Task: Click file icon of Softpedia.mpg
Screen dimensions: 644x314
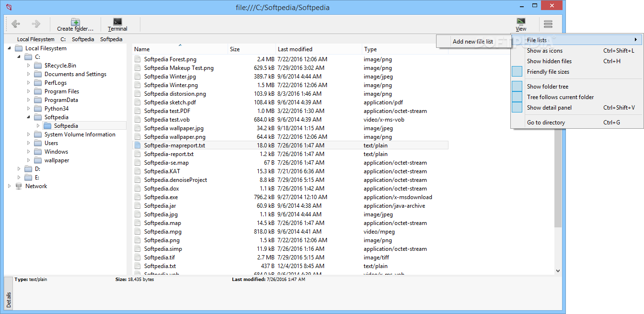Action: click(138, 232)
